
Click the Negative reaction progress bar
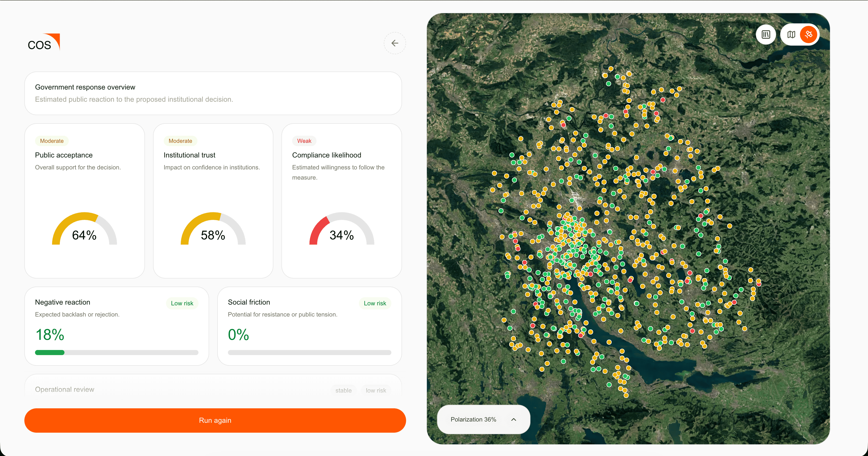pyautogui.click(x=116, y=353)
